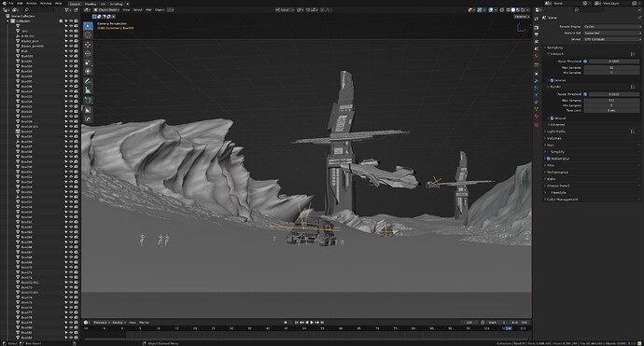
Task: Open the View Layer properties tab
Action: (537, 41)
